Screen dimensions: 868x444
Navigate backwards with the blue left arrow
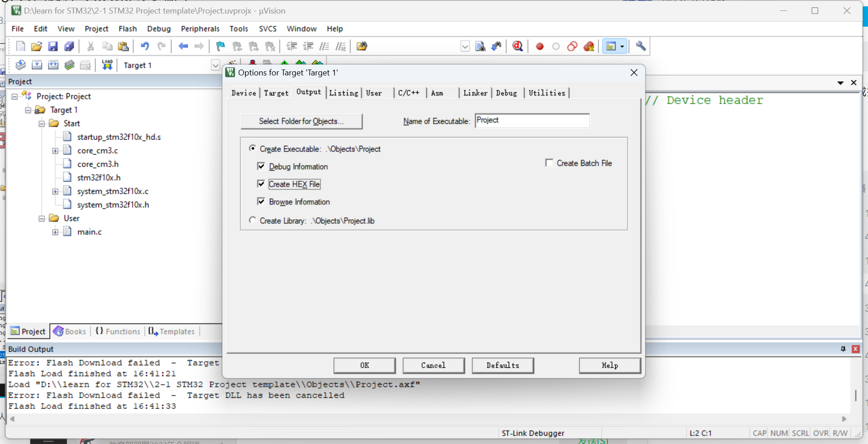[183, 46]
